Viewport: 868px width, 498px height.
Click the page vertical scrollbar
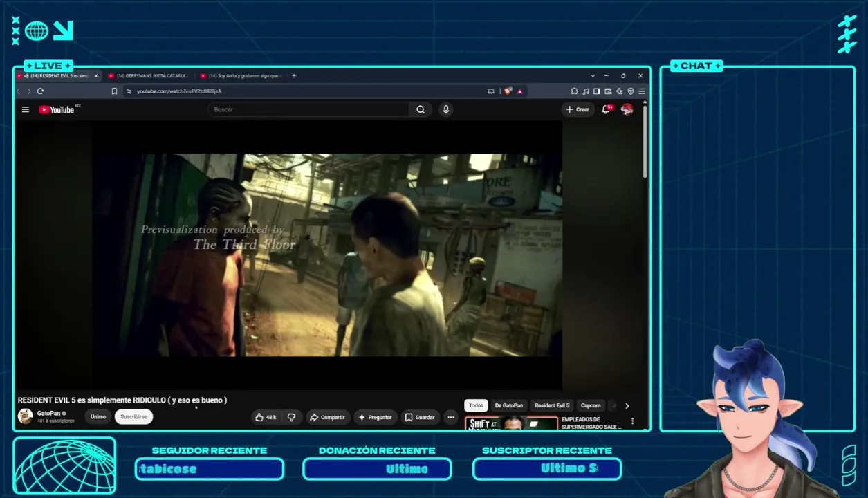click(645, 142)
